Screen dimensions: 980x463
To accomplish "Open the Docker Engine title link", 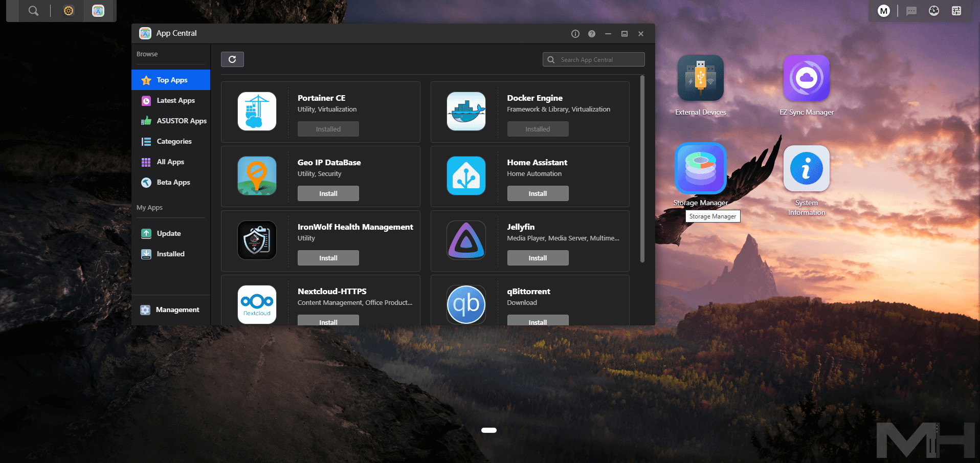I will pos(534,98).
